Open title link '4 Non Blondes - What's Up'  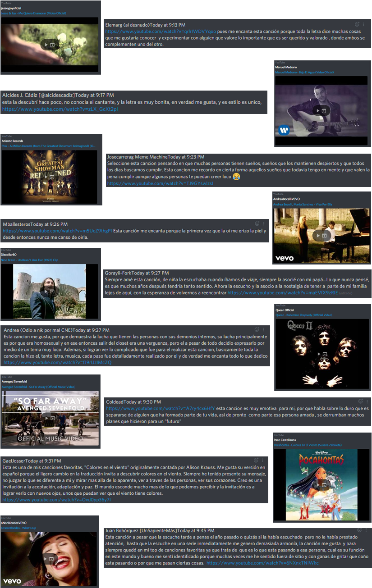18,528
